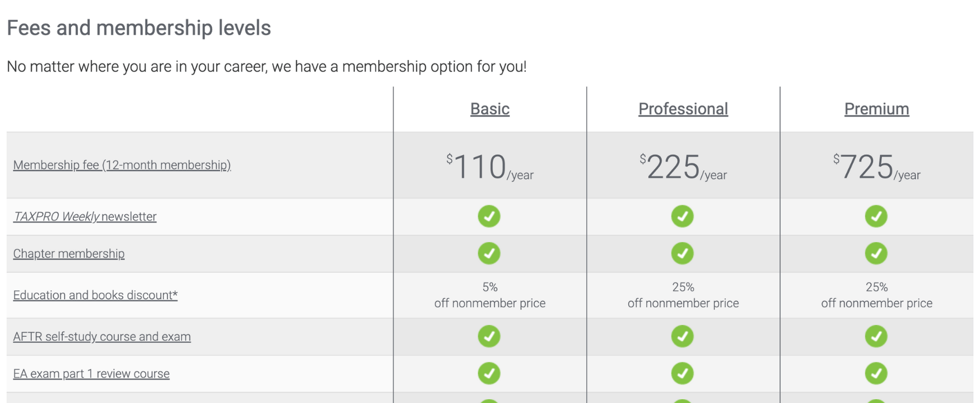Click the Education and books discount link
Viewport: 980px width, 403px height.
(x=95, y=295)
